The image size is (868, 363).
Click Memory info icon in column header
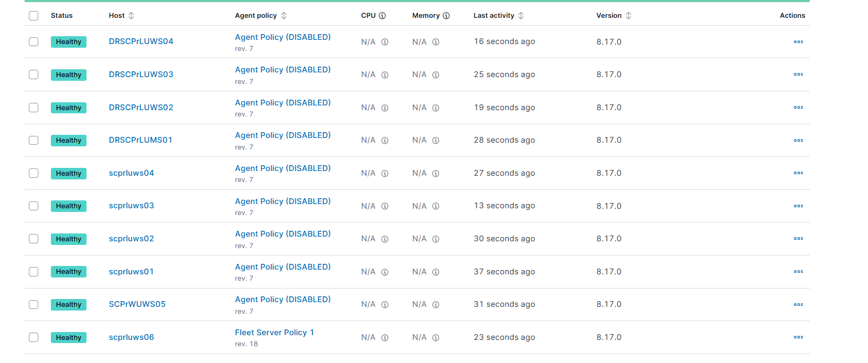tap(446, 16)
